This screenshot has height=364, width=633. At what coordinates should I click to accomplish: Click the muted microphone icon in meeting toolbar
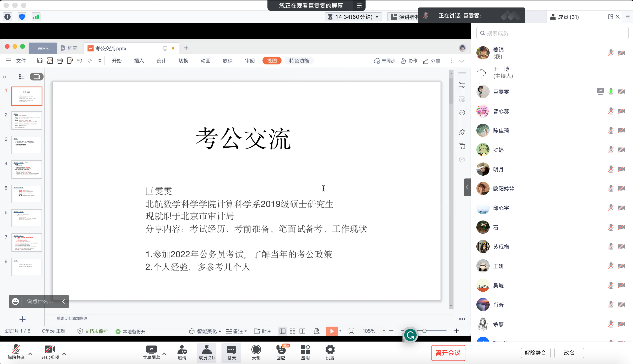pos(16,349)
